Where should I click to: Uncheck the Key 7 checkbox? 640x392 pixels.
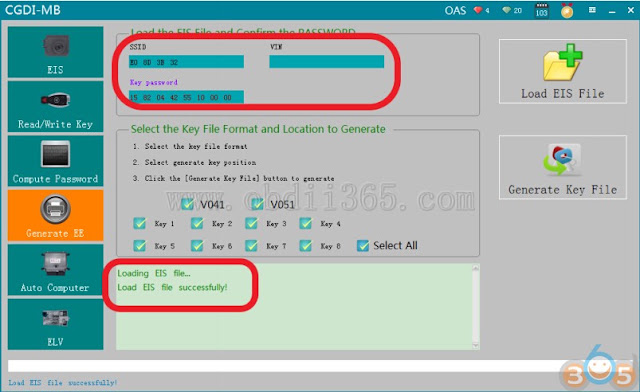(x=251, y=245)
